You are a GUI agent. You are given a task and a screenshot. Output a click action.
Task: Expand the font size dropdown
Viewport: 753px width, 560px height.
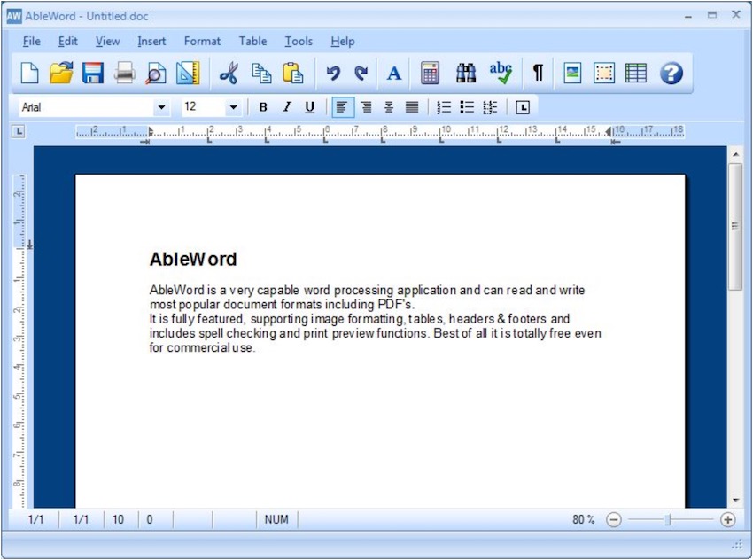tap(232, 106)
